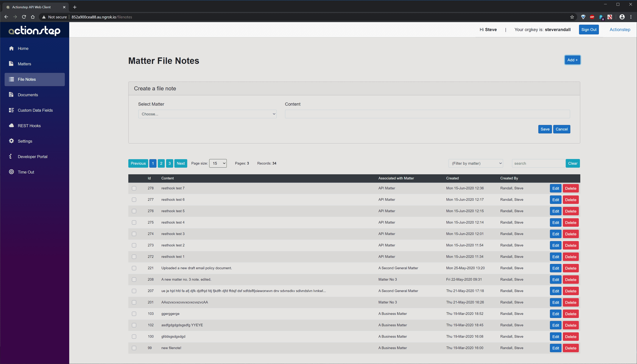Open the Home section in the sidebar

23,48
